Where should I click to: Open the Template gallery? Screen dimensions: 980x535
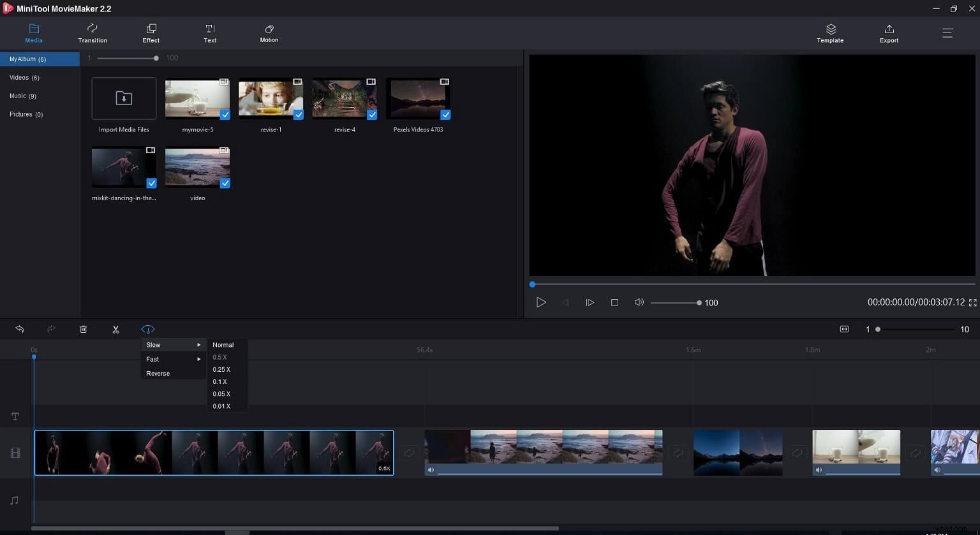tap(830, 33)
